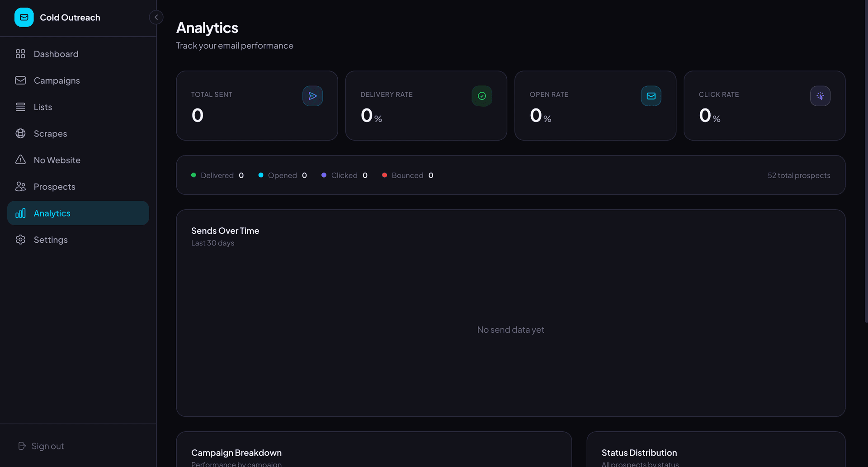The height and width of the screenshot is (467, 868).
Task: Select the Analytics bar chart icon
Action: pyautogui.click(x=20, y=213)
